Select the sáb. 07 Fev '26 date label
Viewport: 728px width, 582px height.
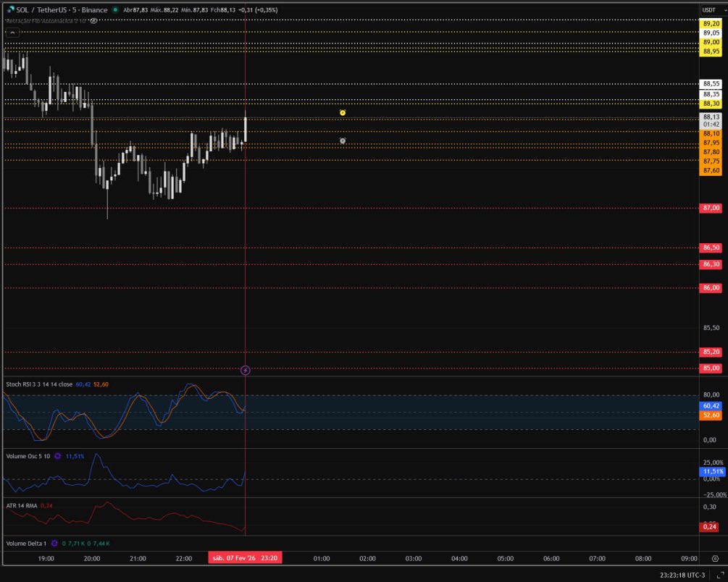click(244, 558)
